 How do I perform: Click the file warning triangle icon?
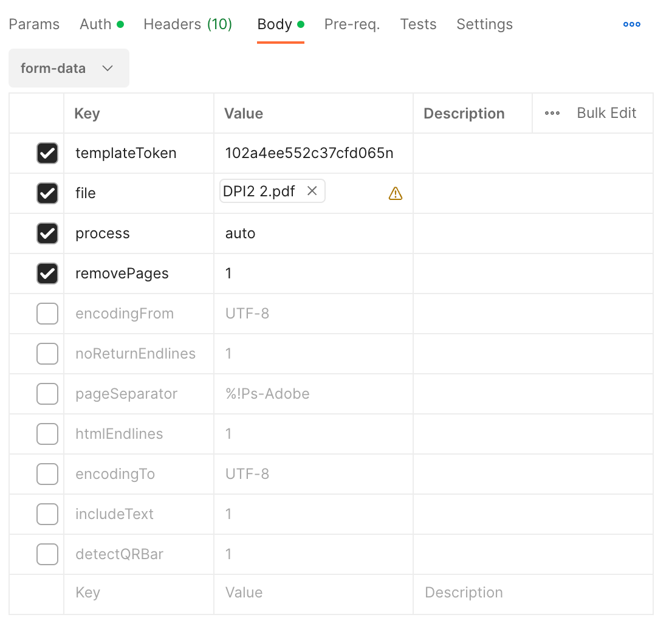pos(395,193)
